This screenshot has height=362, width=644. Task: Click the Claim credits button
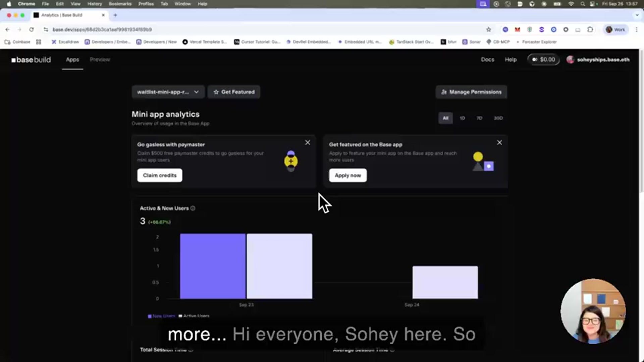coord(159,175)
